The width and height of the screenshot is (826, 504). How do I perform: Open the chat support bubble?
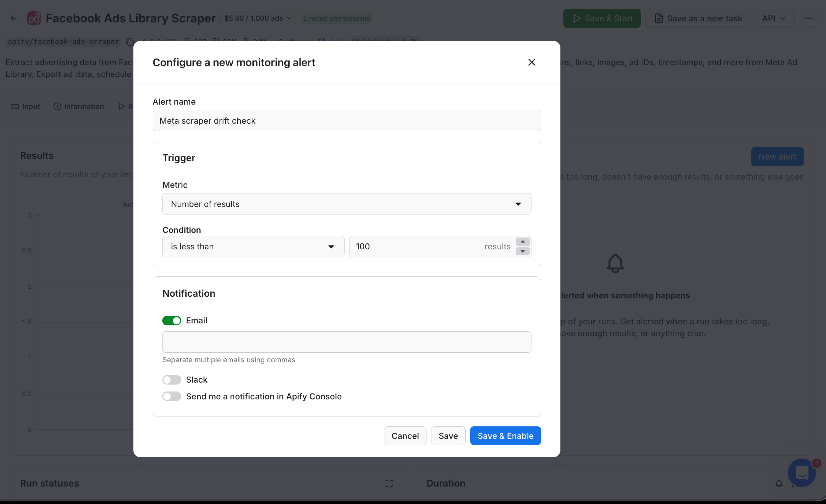click(802, 472)
